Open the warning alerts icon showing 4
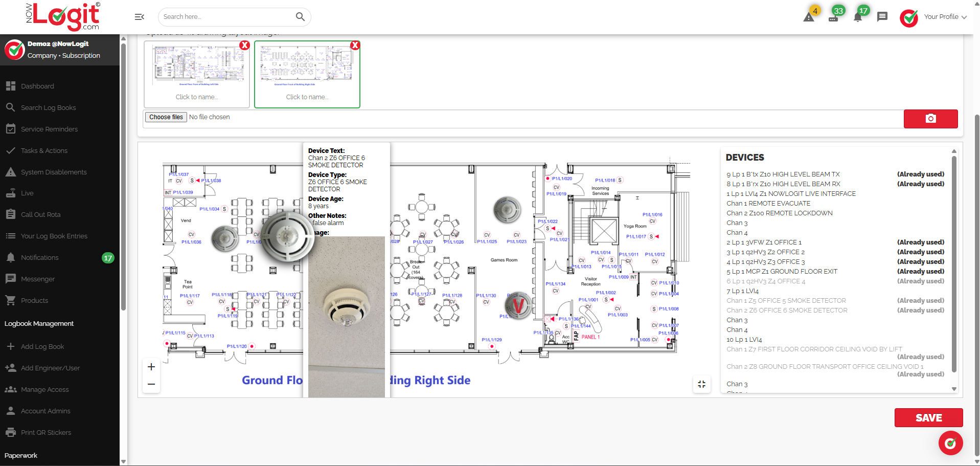 (809, 17)
